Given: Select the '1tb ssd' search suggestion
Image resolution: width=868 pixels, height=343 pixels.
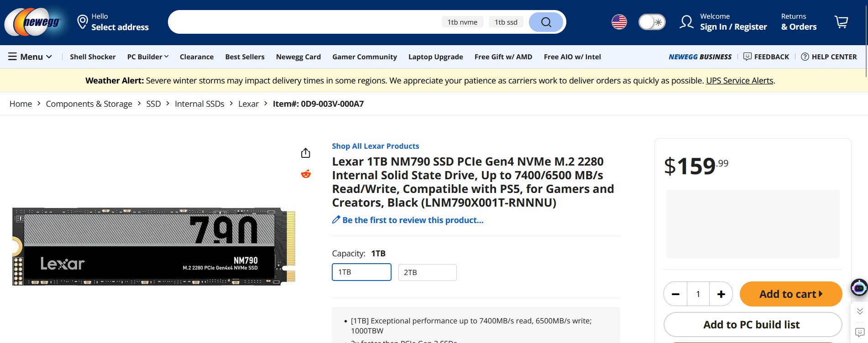Looking at the screenshot, I should (506, 22).
